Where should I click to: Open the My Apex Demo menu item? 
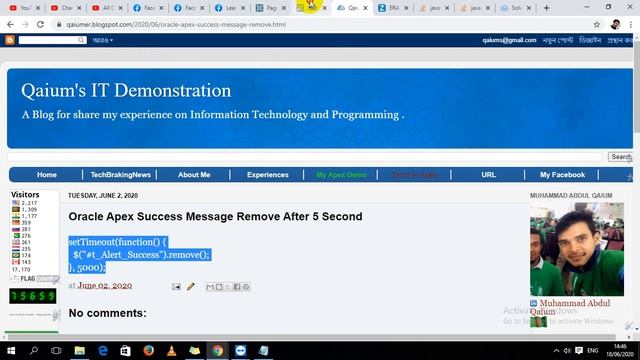click(x=341, y=175)
